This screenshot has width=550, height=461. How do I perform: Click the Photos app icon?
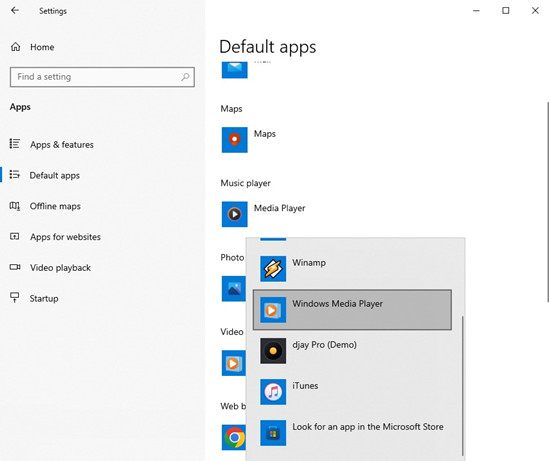click(x=234, y=289)
